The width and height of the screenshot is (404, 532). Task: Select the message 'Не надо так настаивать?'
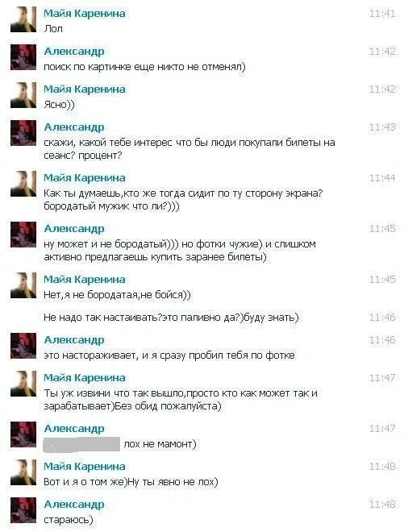click(x=171, y=318)
